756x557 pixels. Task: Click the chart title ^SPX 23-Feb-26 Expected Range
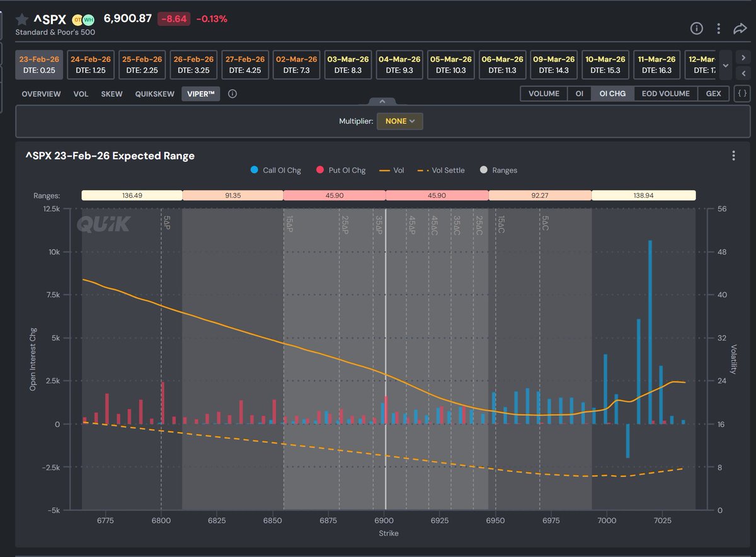[x=110, y=156]
